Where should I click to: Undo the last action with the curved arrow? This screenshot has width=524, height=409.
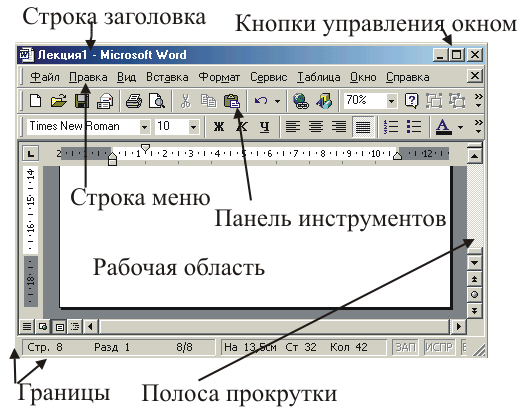tap(261, 101)
